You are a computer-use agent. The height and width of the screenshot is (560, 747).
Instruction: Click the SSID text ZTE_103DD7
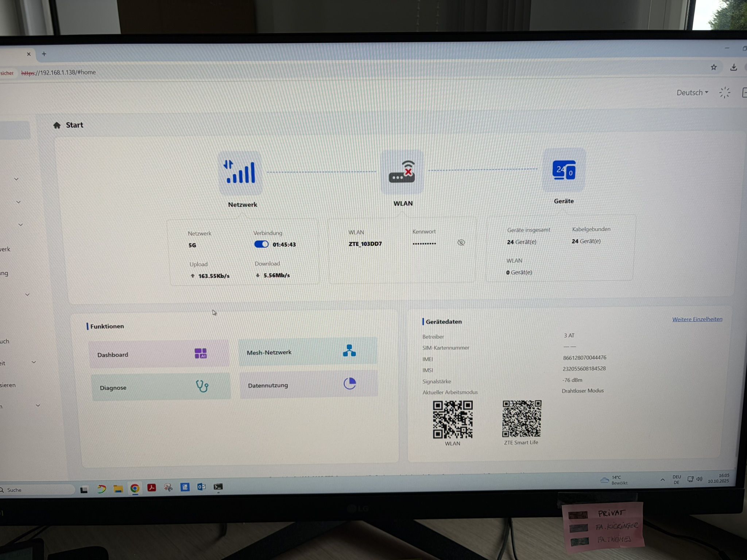(365, 244)
